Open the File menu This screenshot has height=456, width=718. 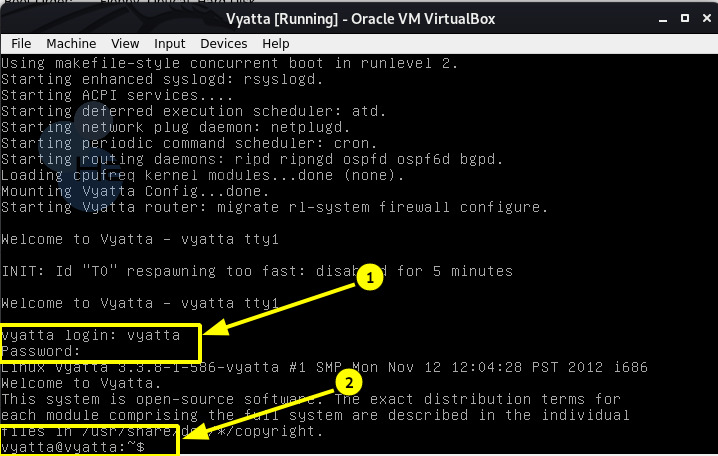(x=21, y=43)
